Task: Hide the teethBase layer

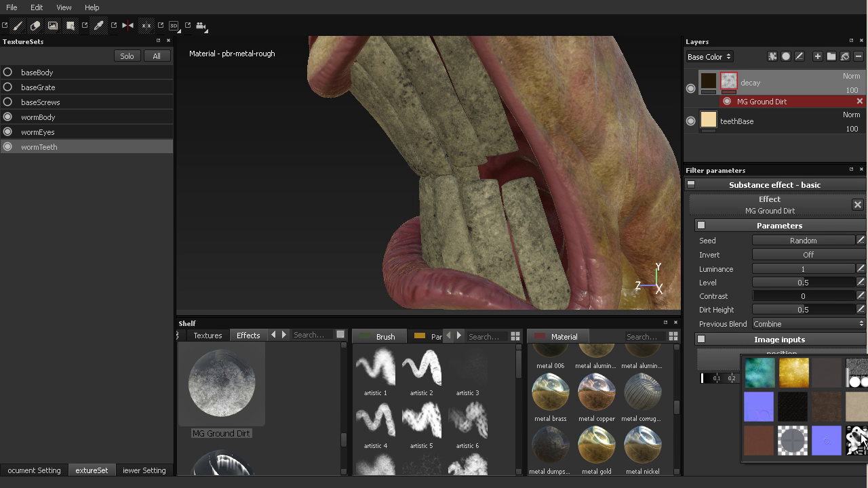Action: tap(690, 121)
